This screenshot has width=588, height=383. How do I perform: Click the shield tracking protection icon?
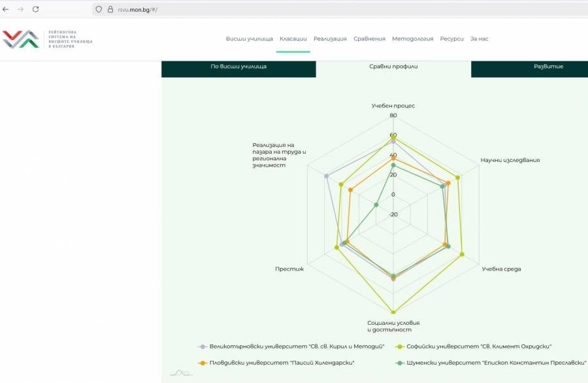click(99, 9)
